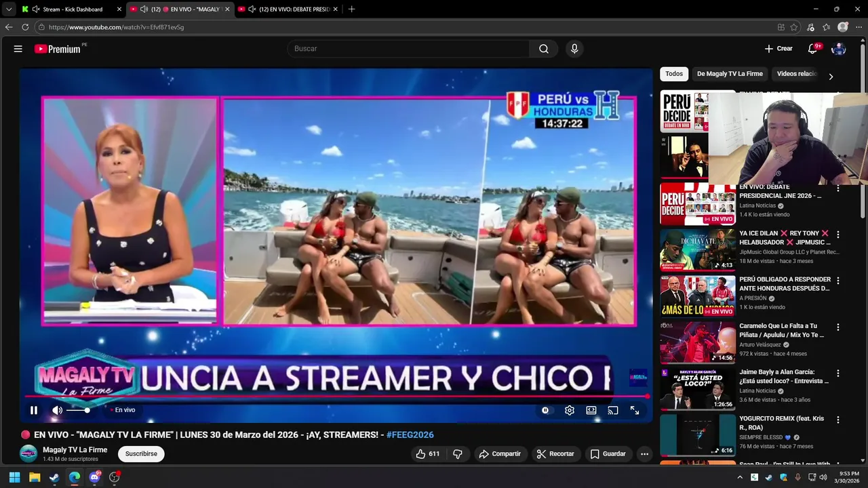Open Windows Start menu
The height and width of the screenshot is (488, 868).
click(x=14, y=477)
